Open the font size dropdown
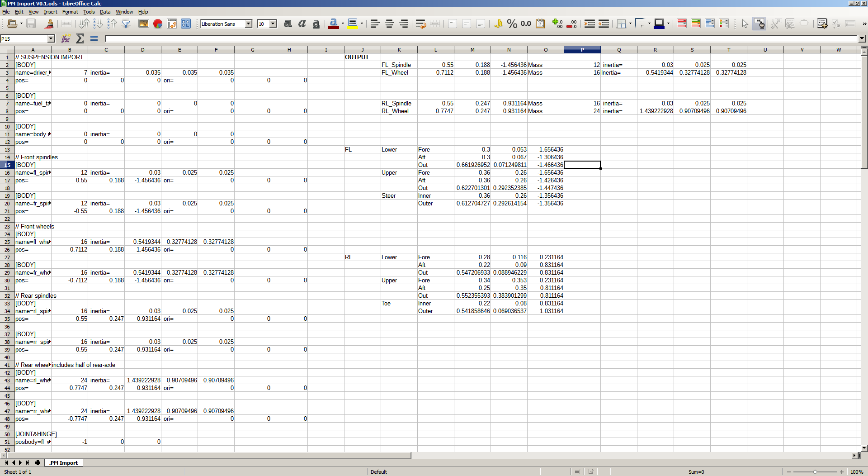This screenshot has height=476, width=868. coord(273,24)
